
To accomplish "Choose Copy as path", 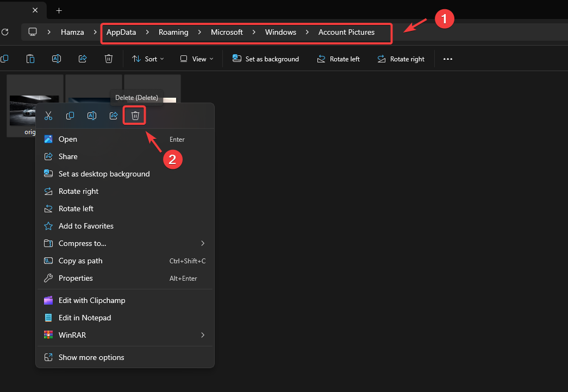I will 125,261.
